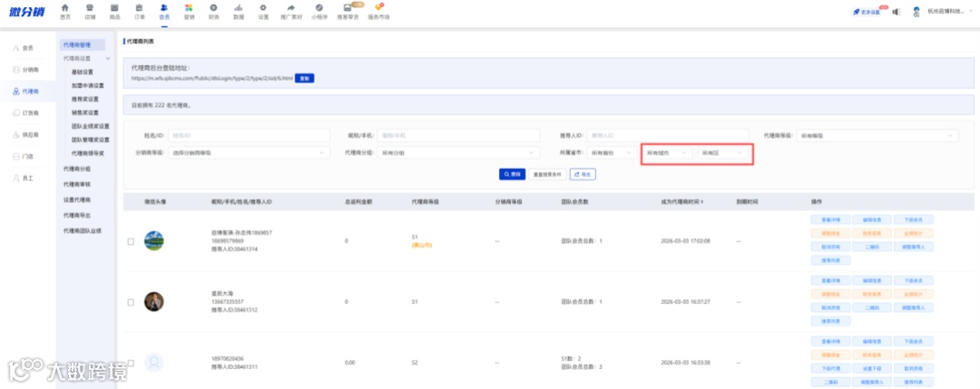Tick the checkbox for the 1869857 agent row
Screen dimensions: 980x389
tap(131, 241)
